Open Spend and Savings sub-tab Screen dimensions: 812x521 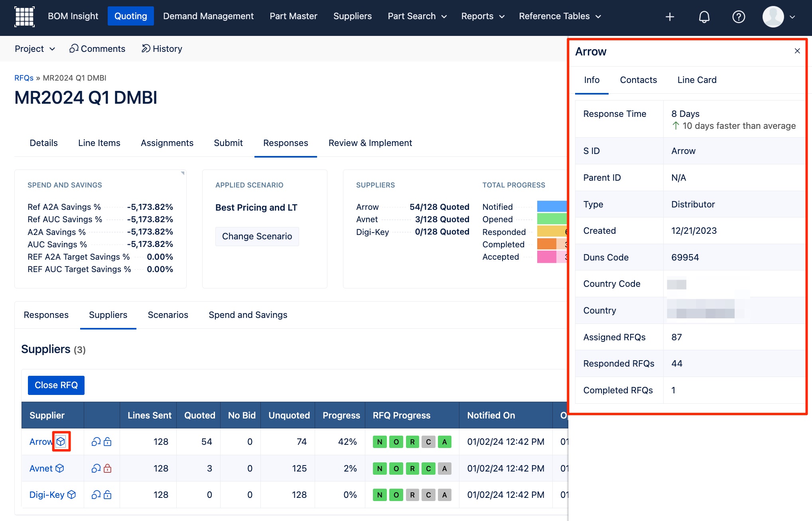[248, 315]
